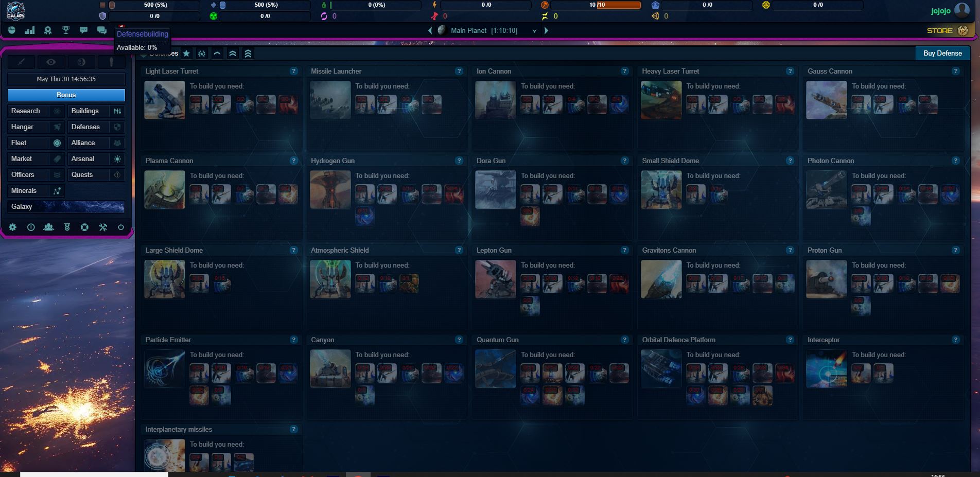This screenshot has height=477, width=980.
Task: Open the Research menu
Action: (x=26, y=111)
